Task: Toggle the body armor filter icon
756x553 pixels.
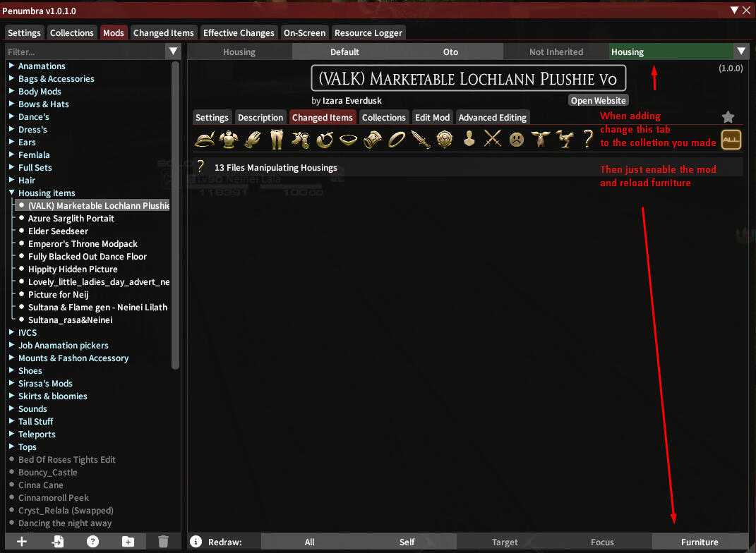Action: click(228, 139)
